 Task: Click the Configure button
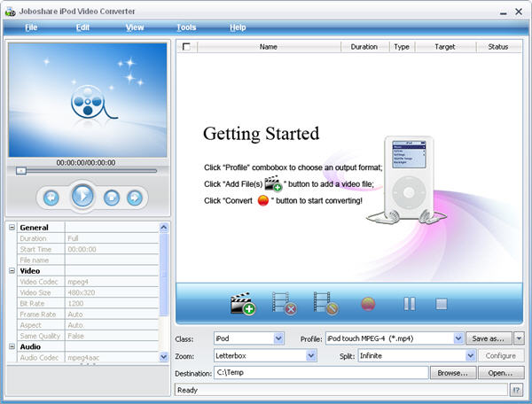pos(501,355)
